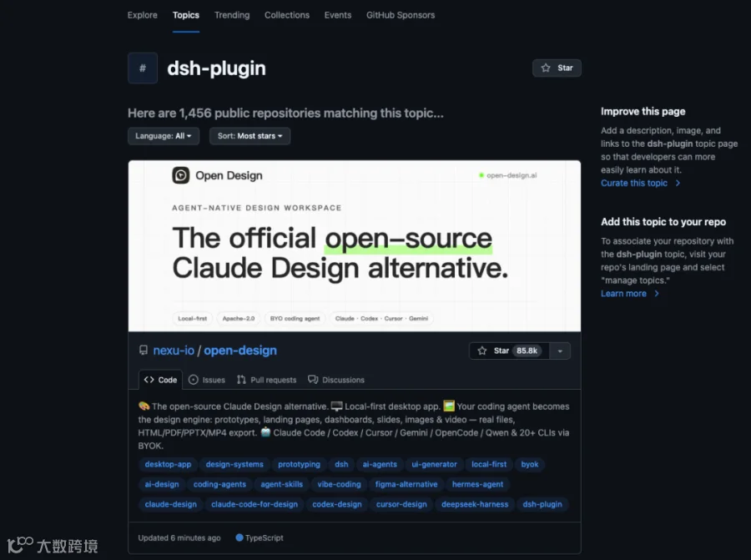Open the figma-alternative topic tag
Screen dimensions: 751x560
coord(406,484)
